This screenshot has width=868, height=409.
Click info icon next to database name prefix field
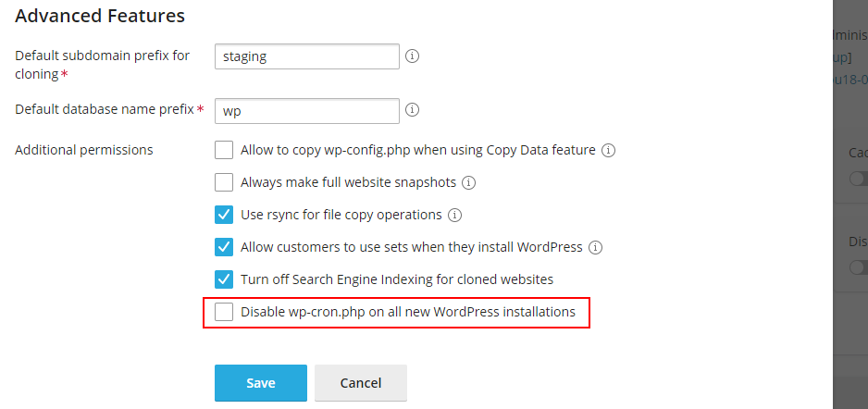coord(412,110)
